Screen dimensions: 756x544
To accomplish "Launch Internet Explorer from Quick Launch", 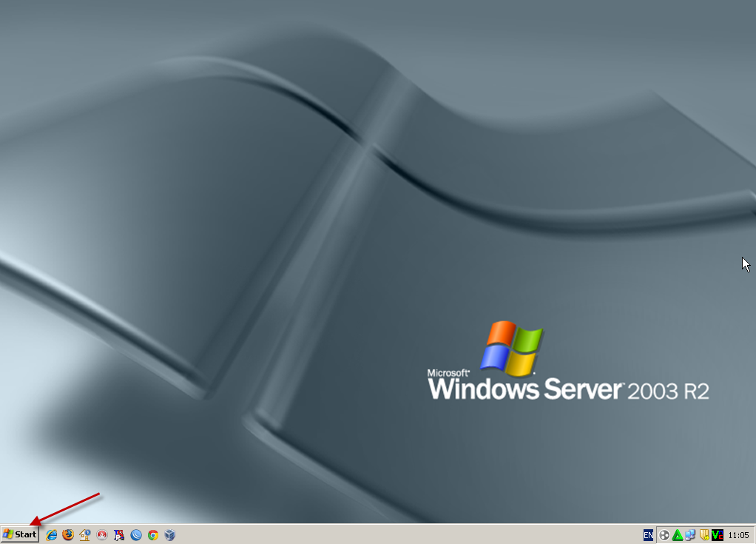I will (x=51, y=535).
